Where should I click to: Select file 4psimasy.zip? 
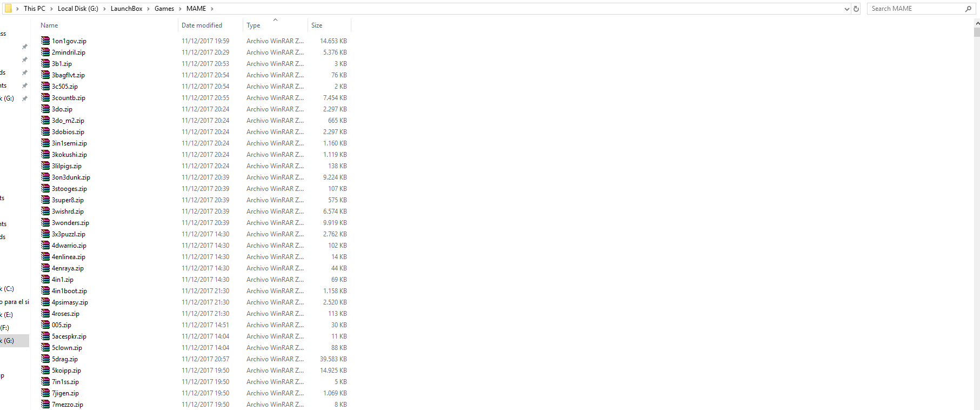pos(70,302)
